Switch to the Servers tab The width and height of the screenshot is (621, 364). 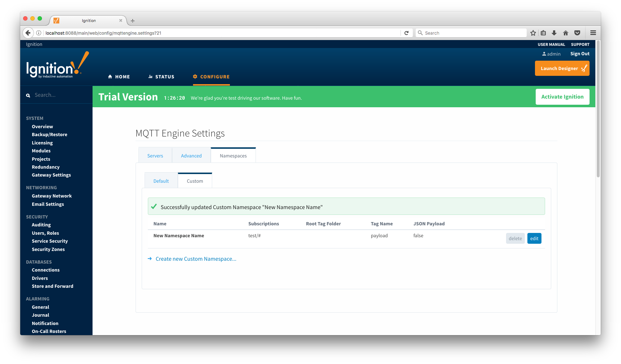pos(155,156)
